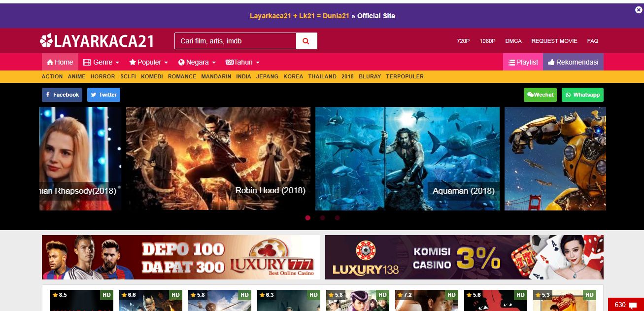Open the Rekomendasi button
The height and width of the screenshot is (311, 644).
pyautogui.click(x=573, y=62)
